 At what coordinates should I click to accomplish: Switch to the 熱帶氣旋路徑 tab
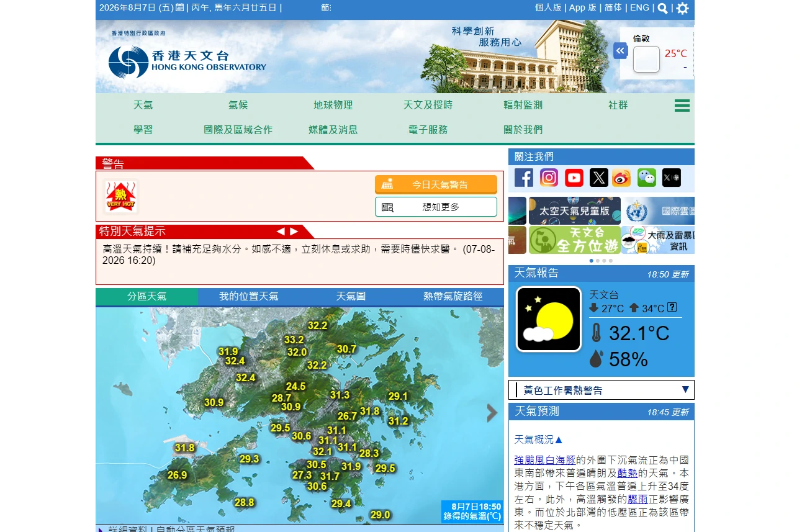453,297
